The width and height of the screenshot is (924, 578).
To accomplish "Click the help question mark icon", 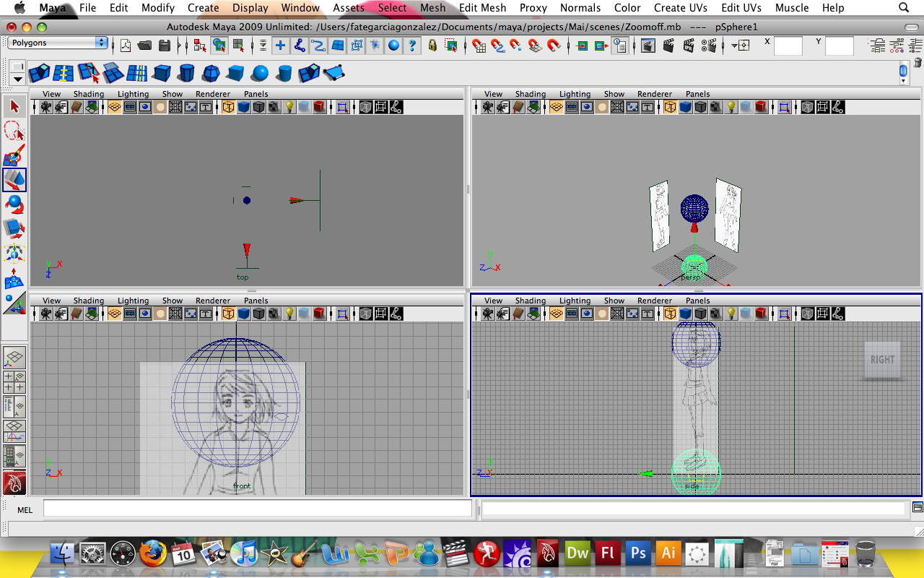I will pos(412,46).
